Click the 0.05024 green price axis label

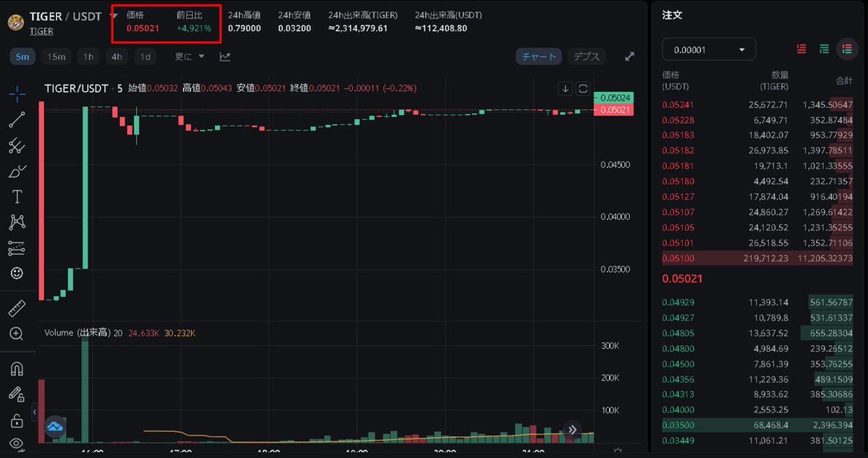(614, 98)
